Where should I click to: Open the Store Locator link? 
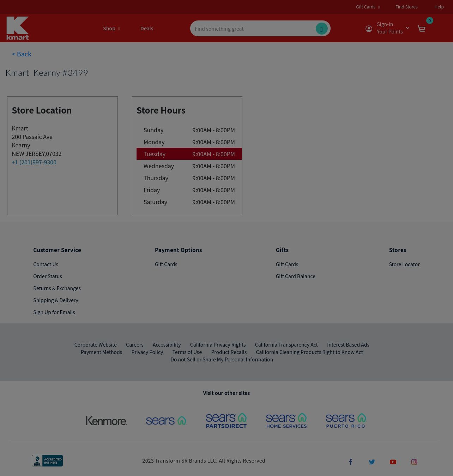[x=404, y=264]
